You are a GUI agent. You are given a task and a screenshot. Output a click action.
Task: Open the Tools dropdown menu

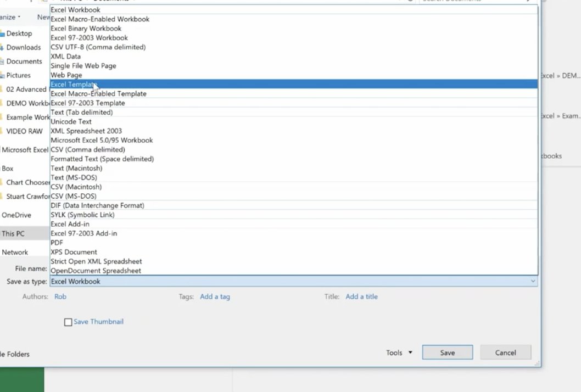tap(399, 352)
